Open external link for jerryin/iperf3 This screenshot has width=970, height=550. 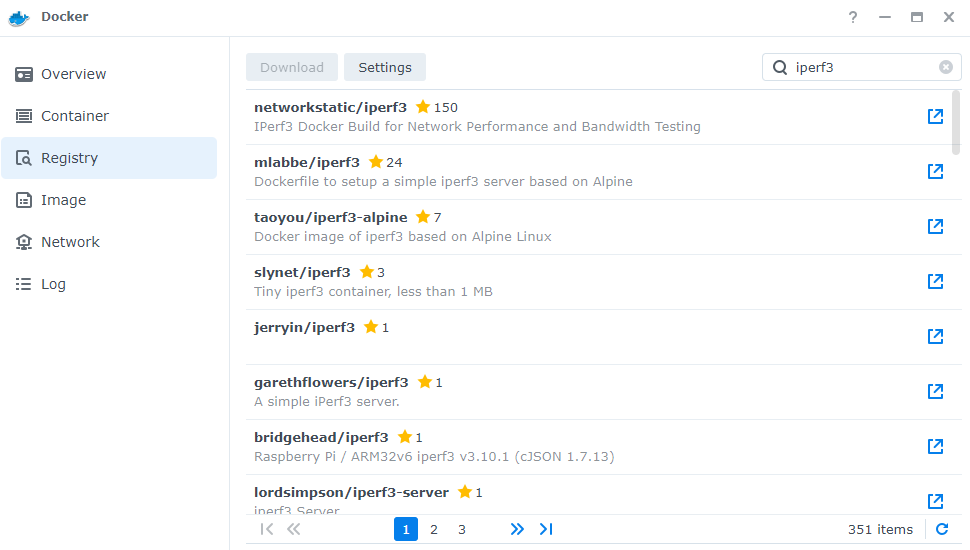tap(935, 337)
